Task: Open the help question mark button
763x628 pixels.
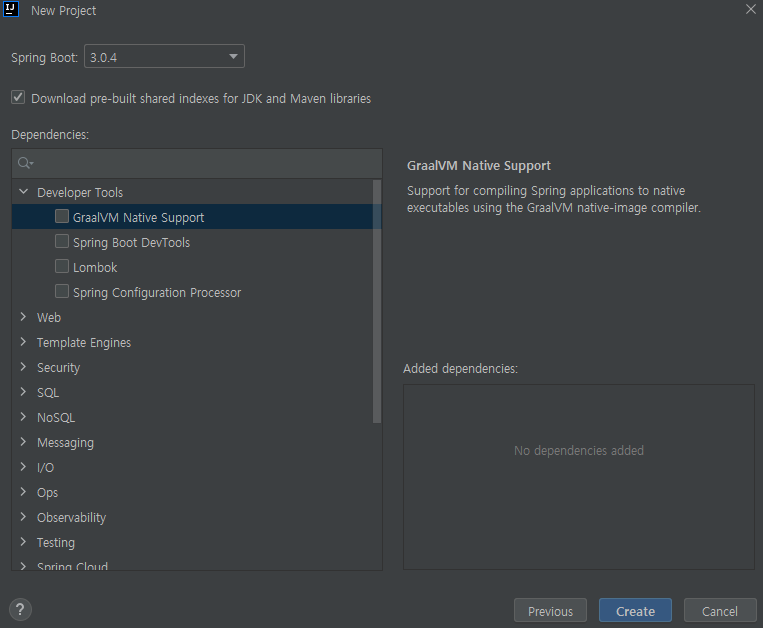Action: pos(20,610)
